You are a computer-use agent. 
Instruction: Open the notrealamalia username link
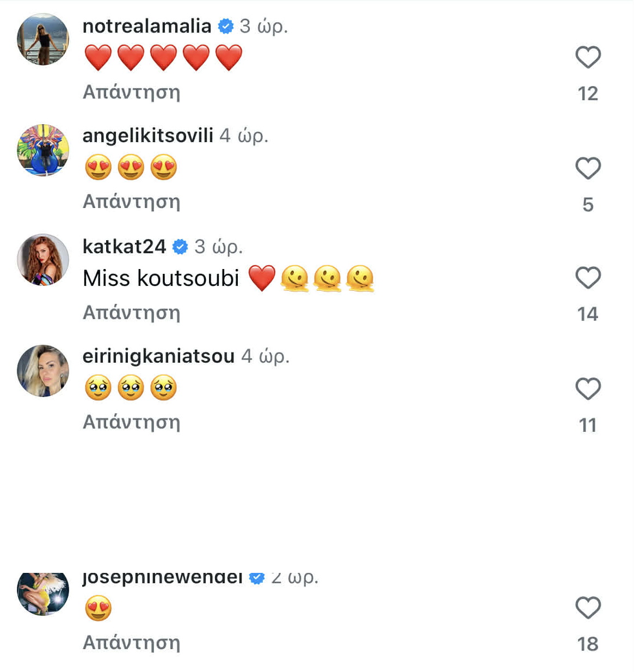point(147,26)
